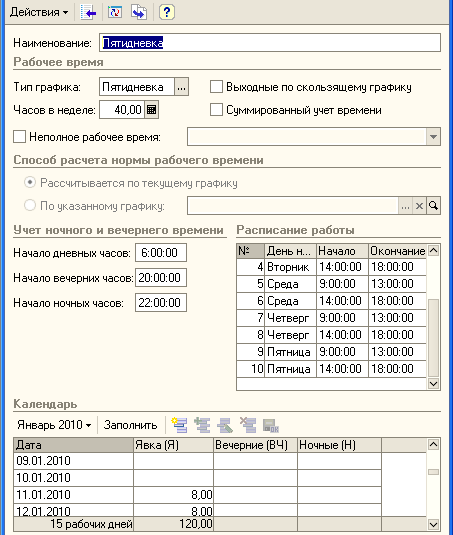Open calculator for Часов в неделе
This screenshot has width=453, height=535.
(151, 110)
